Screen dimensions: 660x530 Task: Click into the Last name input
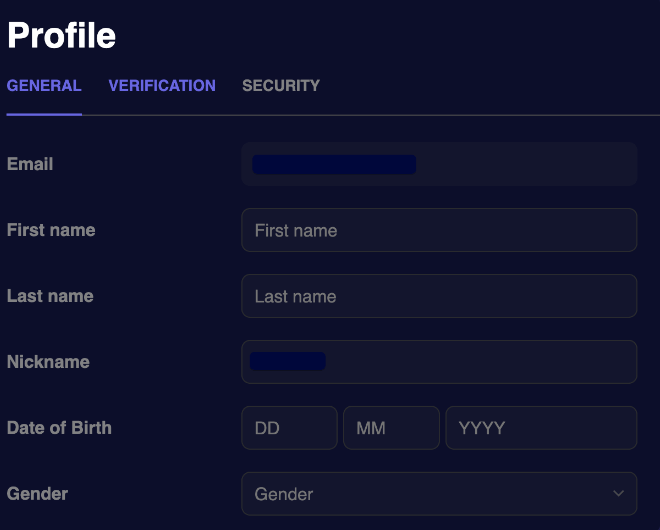438,296
